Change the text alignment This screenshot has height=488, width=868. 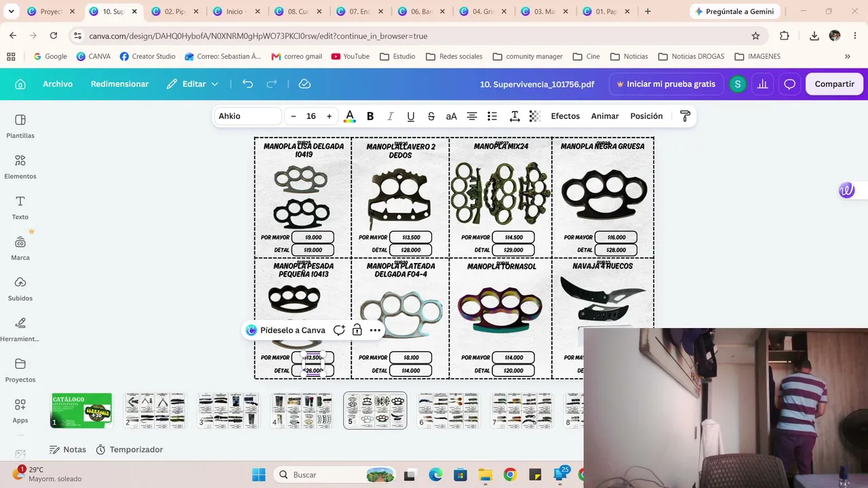[472, 117]
